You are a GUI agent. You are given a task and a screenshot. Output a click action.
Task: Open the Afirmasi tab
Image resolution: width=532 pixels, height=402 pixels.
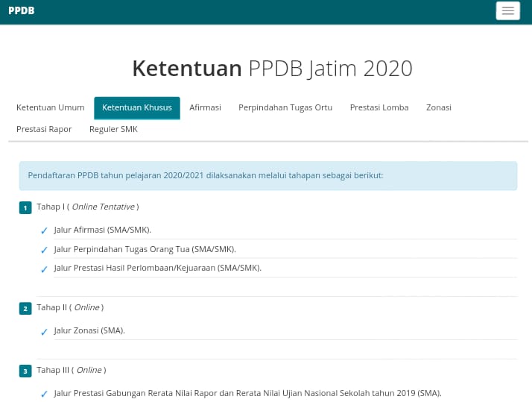205,107
